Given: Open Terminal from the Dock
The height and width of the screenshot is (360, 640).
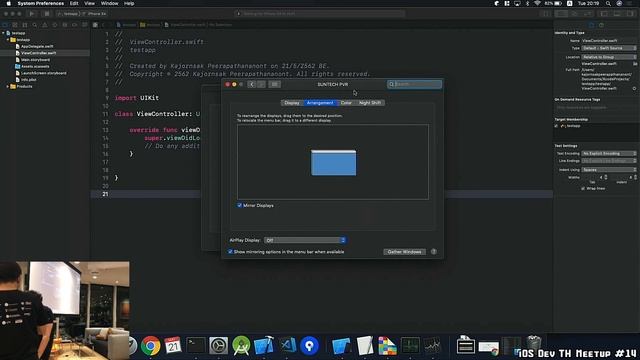Looking at the screenshot, I should click(196, 346).
